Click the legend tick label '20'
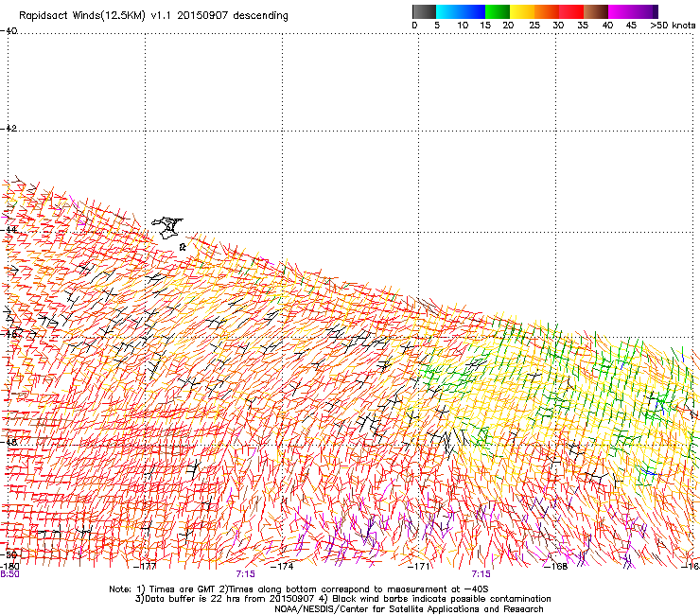This screenshot has width=700, height=615. [x=508, y=26]
